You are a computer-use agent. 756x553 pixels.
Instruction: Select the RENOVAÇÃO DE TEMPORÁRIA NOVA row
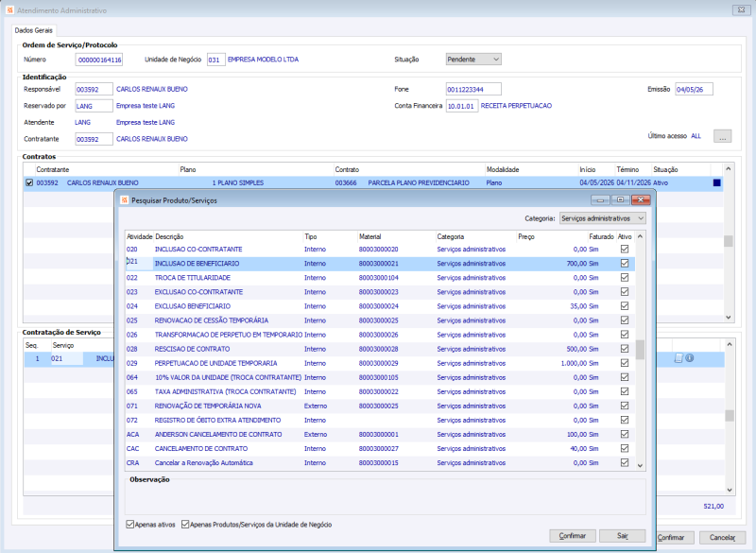(380, 406)
